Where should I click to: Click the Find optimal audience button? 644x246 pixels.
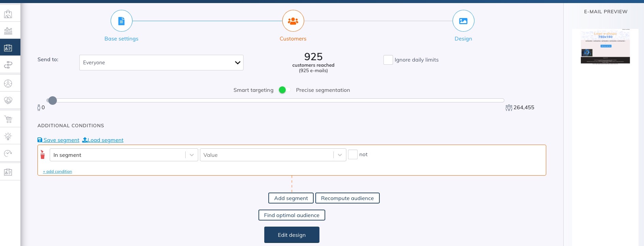click(x=292, y=215)
